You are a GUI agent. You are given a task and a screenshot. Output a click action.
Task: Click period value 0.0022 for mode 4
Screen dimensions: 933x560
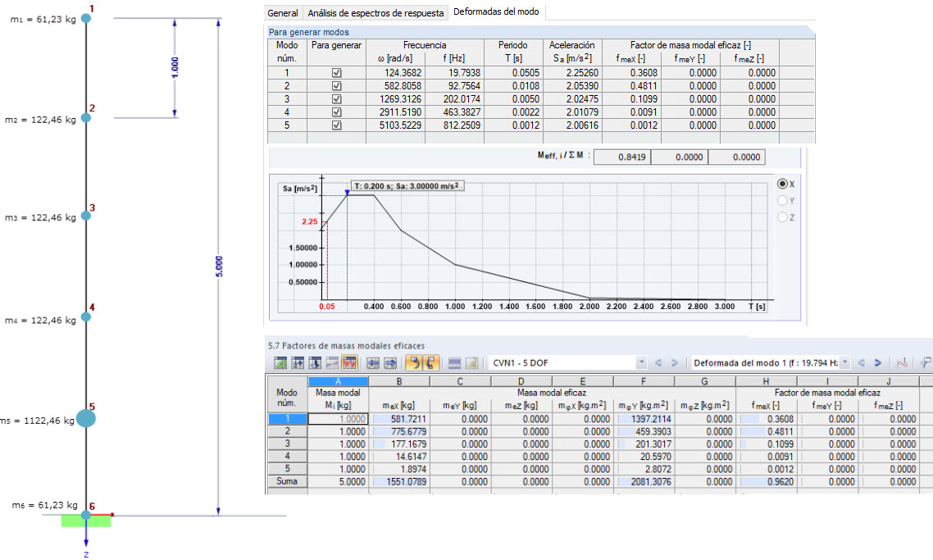513,112
